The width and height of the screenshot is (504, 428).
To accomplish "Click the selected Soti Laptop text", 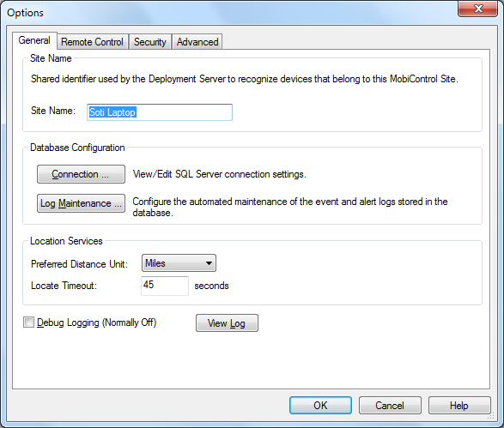I will [x=112, y=112].
